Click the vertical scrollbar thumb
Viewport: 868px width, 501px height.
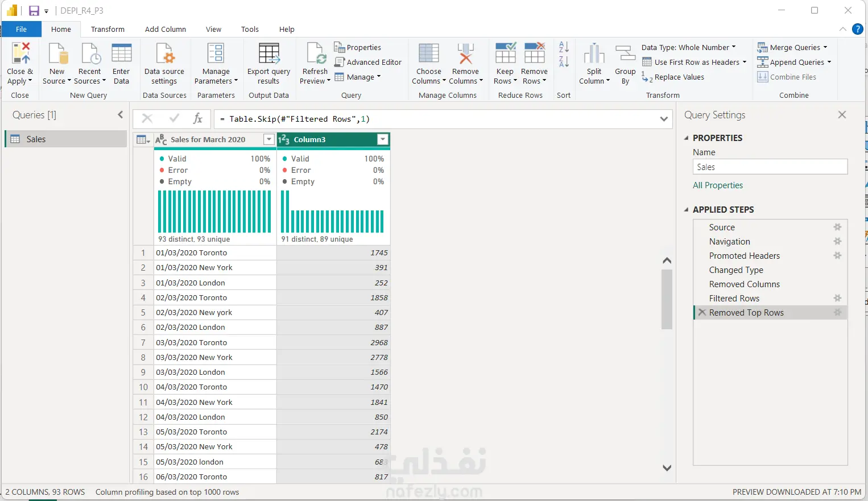click(x=667, y=299)
